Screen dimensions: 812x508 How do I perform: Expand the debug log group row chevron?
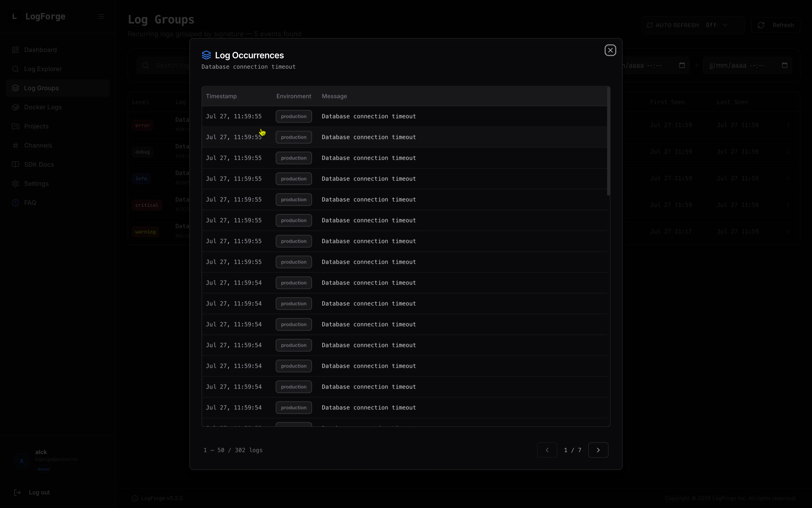pyautogui.click(x=788, y=151)
